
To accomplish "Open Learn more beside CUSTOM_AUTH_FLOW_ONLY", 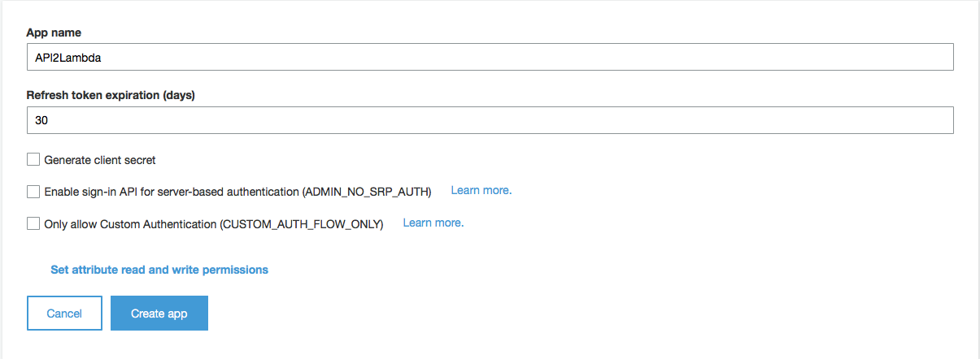I will (x=433, y=223).
